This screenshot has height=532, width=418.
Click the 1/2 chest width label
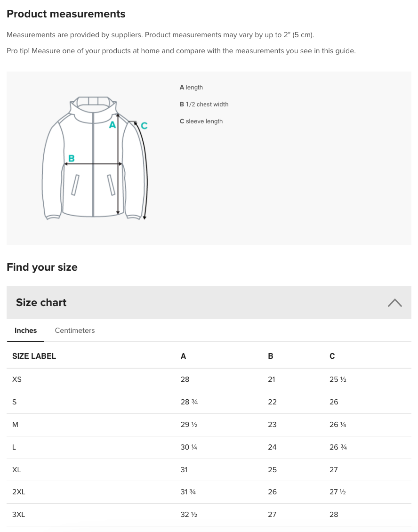coord(204,104)
